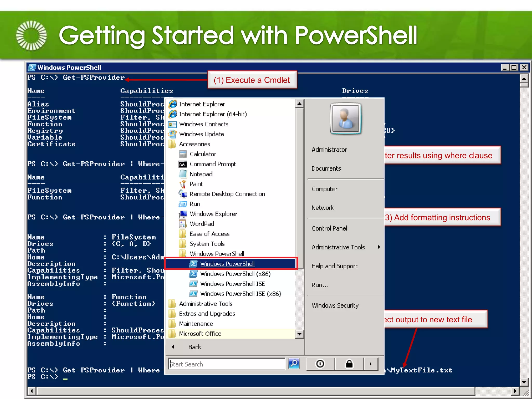Image resolution: width=532 pixels, height=399 pixels.
Task: Open Remote Desktop Connection entry
Action: (x=227, y=194)
